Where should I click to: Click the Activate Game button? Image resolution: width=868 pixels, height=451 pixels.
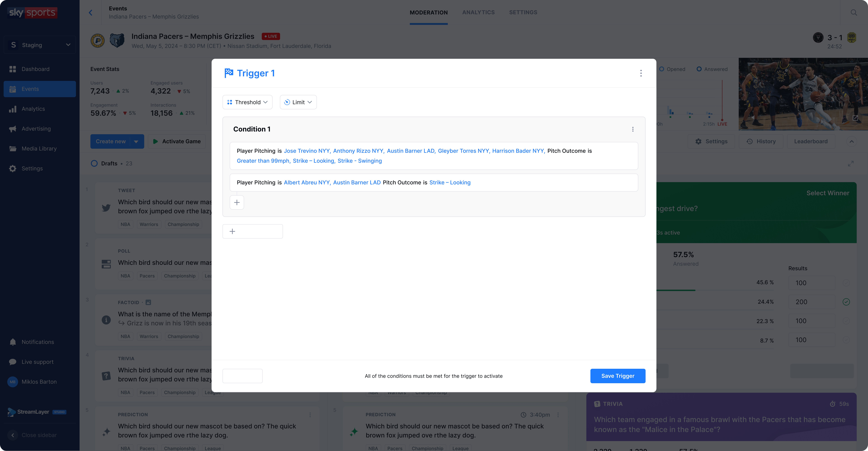pos(177,141)
